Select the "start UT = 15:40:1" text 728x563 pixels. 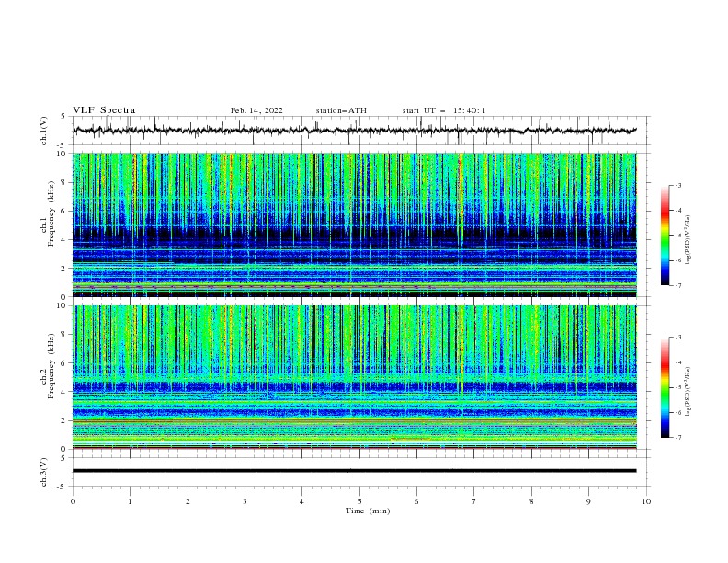(444, 110)
